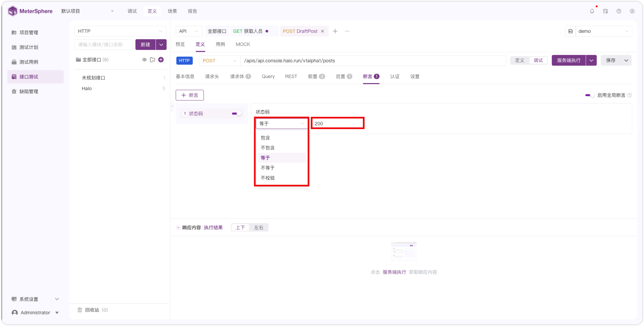Open the more tabs ellipsis menu
This screenshot has height=326, width=644.
347,31
